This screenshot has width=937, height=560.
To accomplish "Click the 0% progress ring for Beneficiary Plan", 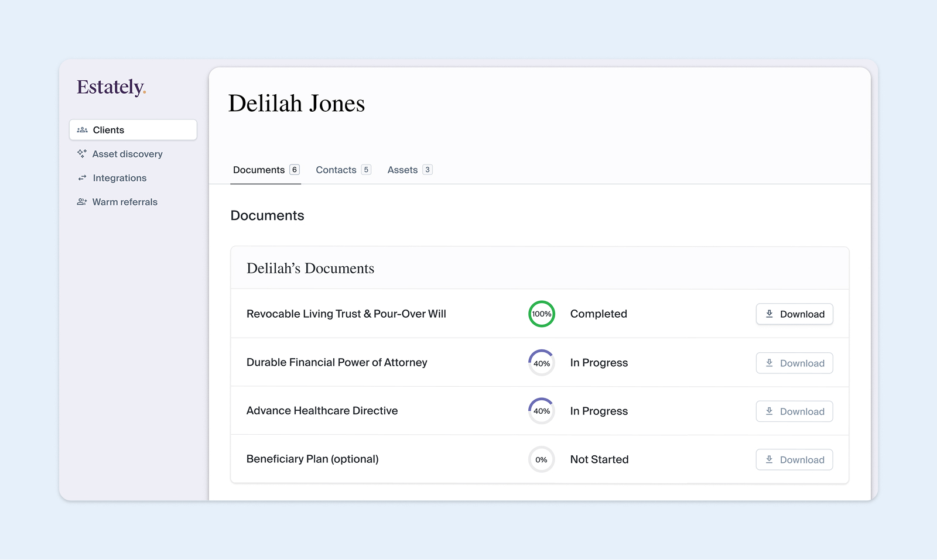I will coord(542,459).
